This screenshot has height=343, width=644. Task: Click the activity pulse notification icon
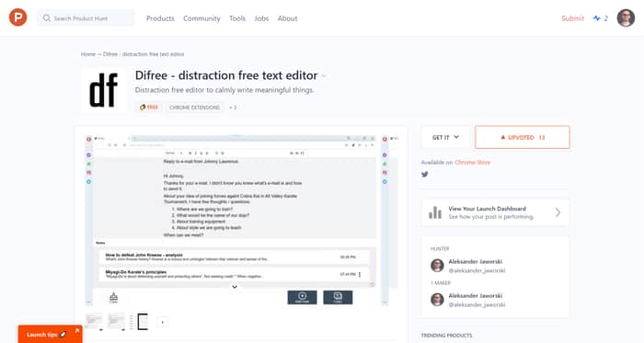[x=597, y=18]
